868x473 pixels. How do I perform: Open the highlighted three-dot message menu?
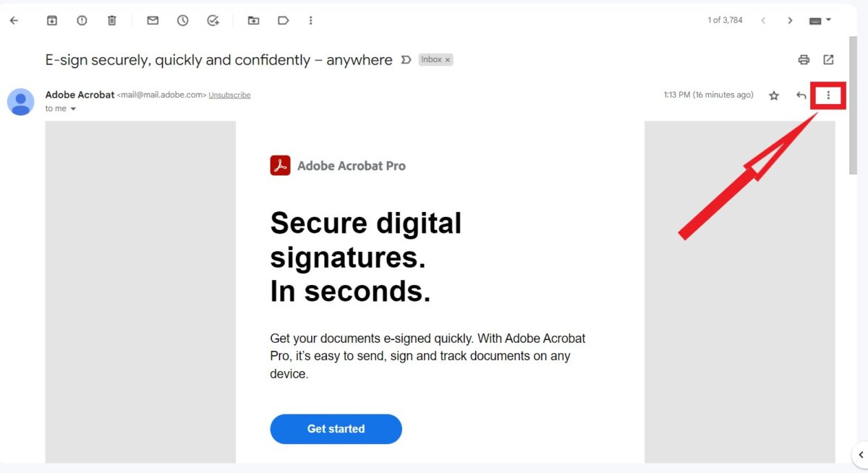coord(829,95)
